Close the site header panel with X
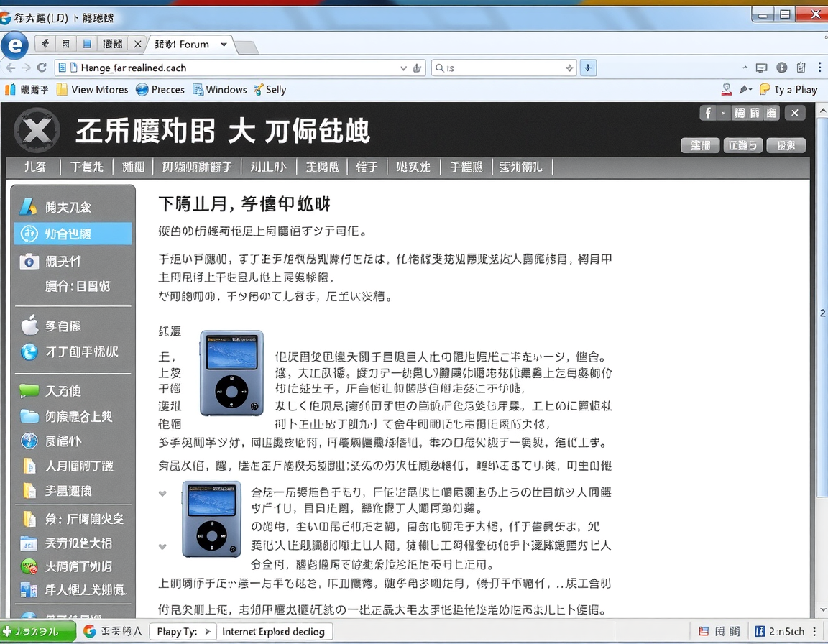Screen dimensions: 828x644 point(795,112)
